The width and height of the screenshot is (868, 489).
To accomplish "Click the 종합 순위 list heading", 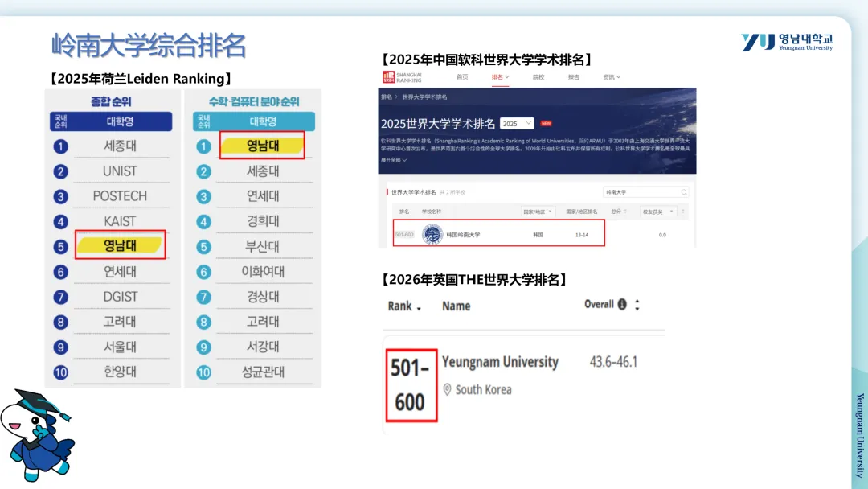I will tap(111, 102).
